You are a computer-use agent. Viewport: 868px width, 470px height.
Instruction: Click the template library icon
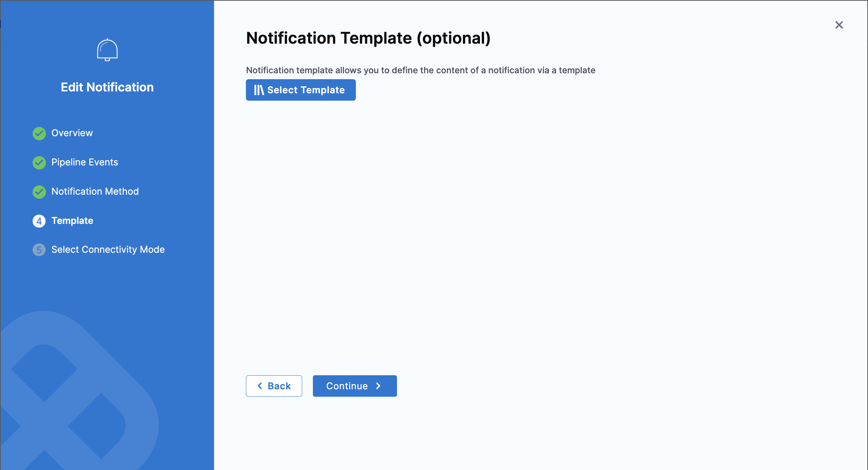(259, 90)
